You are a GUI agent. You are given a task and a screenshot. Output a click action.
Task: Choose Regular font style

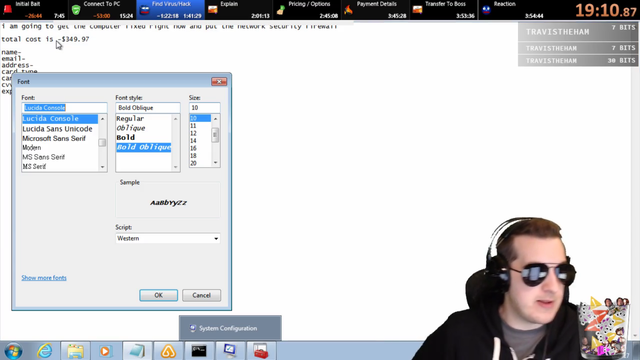click(x=144, y=118)
